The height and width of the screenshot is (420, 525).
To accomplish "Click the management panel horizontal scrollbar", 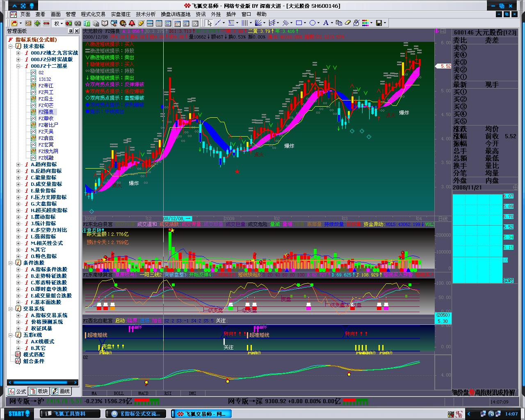I will pos(42,382).
